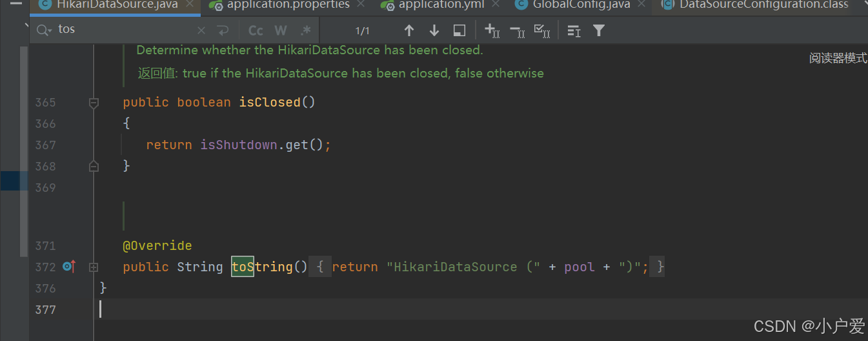Click the folded closing brace of toString
This screenshot has width=868, height=341.
(x=658, y=267)
